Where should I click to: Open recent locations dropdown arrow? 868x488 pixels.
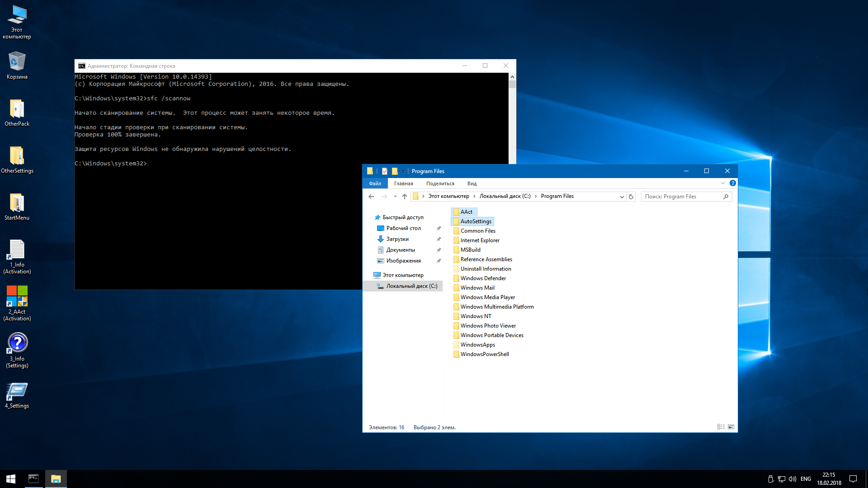[395, 197]
